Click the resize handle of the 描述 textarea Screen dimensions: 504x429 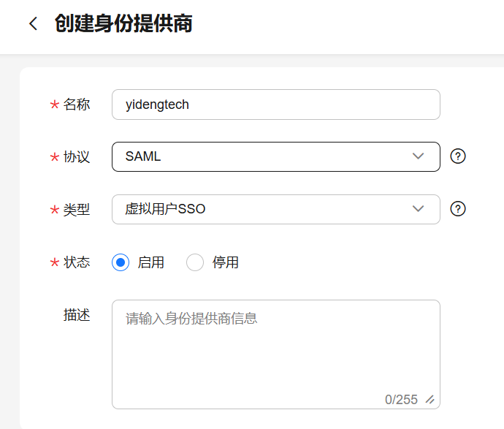[430, 399]
